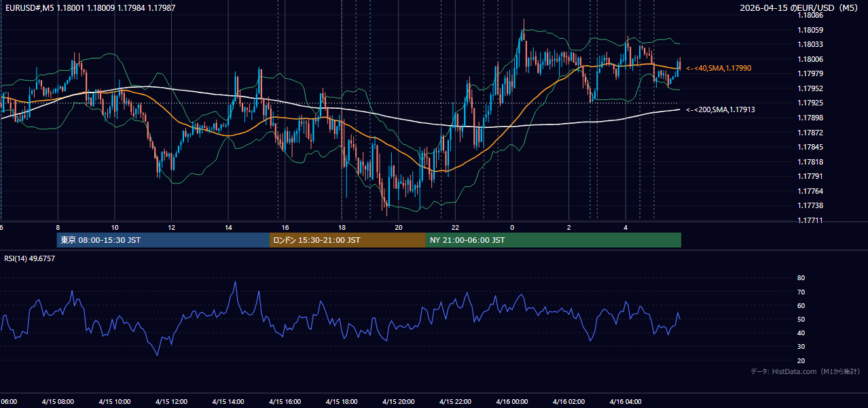Image resolution: width=868 pixels, height=408 pixels.
Task: Click price level 1.17898 on the scale
Action: [x=810, y=118]
